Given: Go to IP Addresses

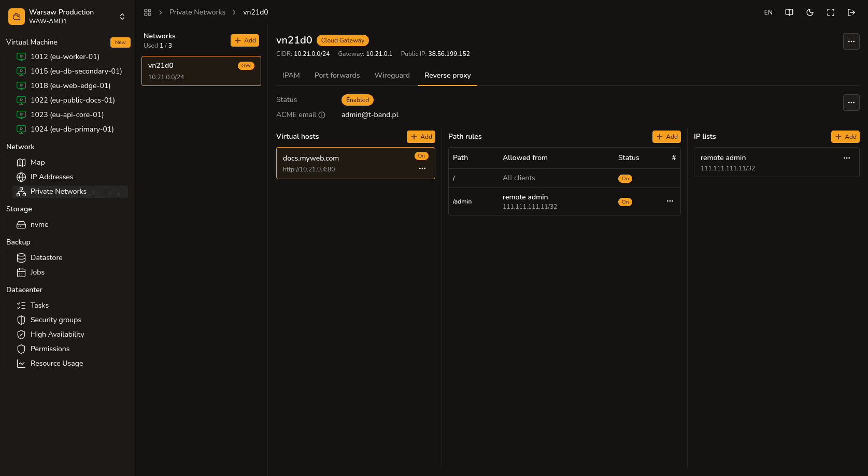Looking at the screenshot, I should pos(70,177).
